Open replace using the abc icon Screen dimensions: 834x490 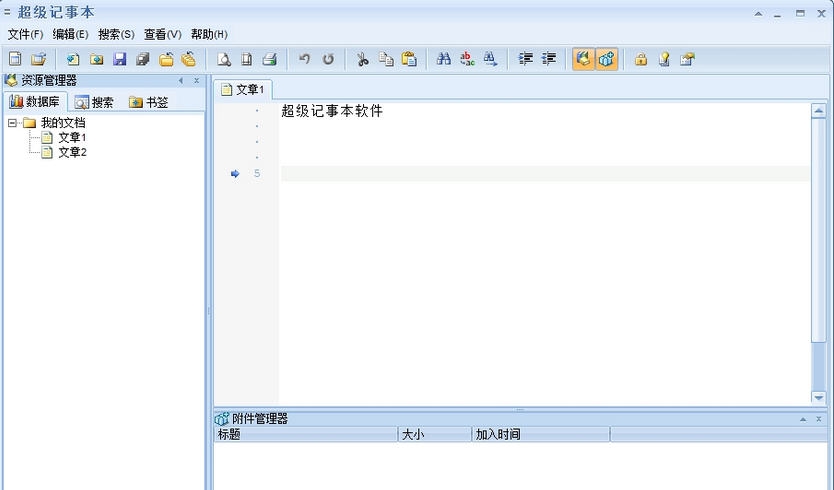[467, 59]
